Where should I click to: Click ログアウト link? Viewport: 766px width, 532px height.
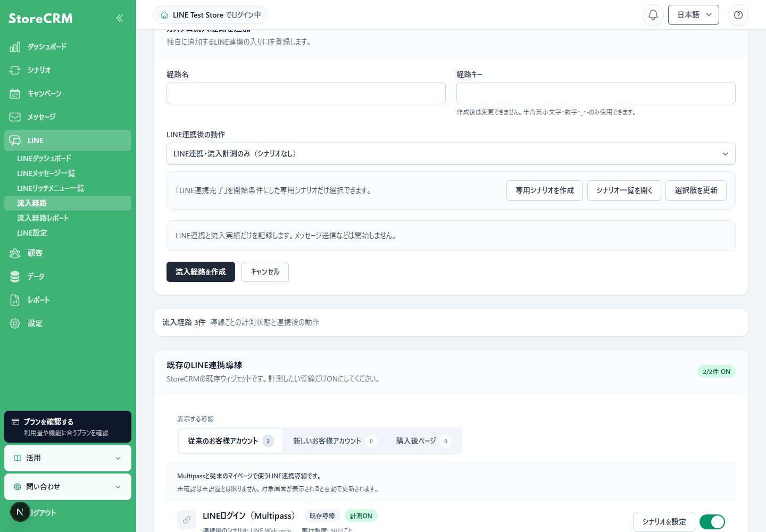coord(43,513)
